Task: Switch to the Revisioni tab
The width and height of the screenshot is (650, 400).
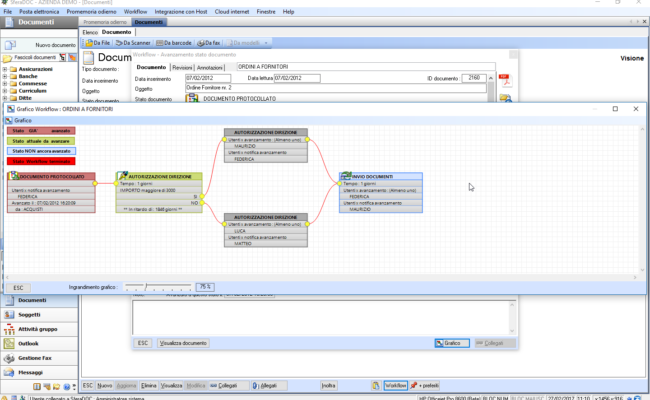Action: click(182, 68)
